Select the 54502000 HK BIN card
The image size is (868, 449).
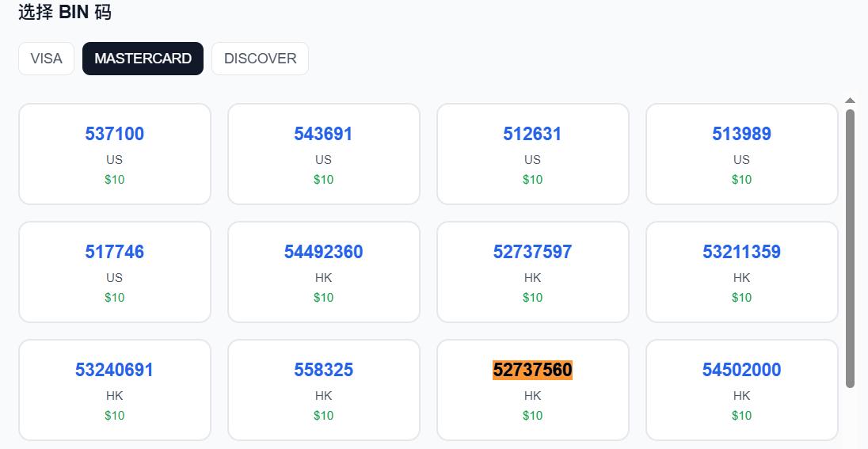coord(741,390)
